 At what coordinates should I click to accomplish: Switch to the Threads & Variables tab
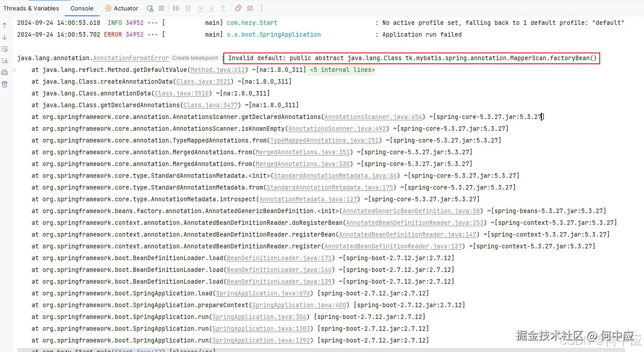pos(31,8)
